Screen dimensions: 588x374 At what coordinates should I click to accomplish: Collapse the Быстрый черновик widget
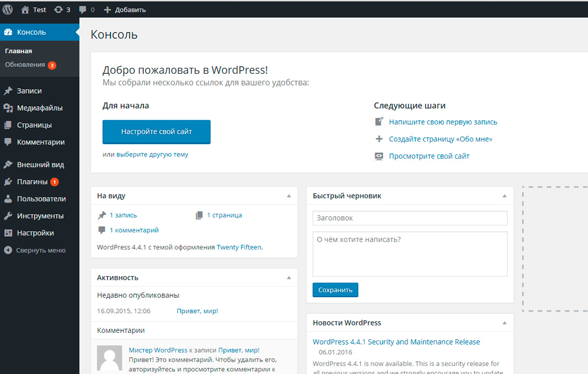(x=505, y=196)
